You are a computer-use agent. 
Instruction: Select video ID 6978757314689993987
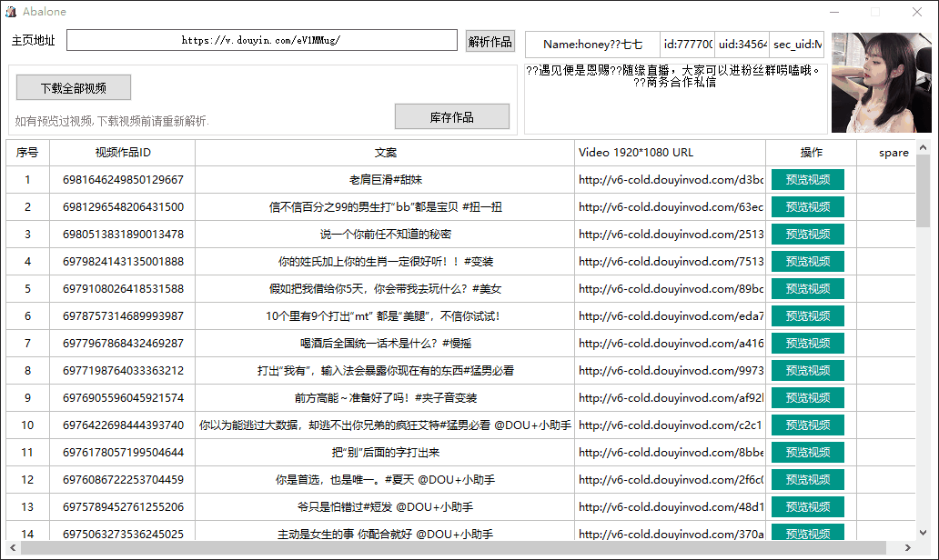123,315
